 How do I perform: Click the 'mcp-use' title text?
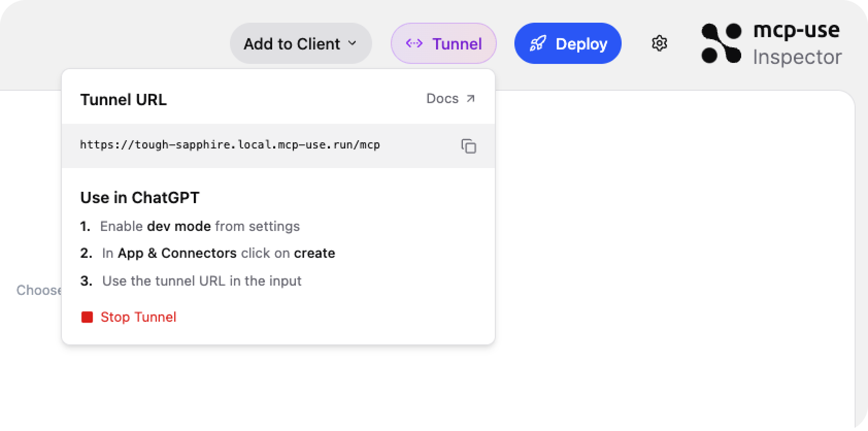(x=796, y=31)
